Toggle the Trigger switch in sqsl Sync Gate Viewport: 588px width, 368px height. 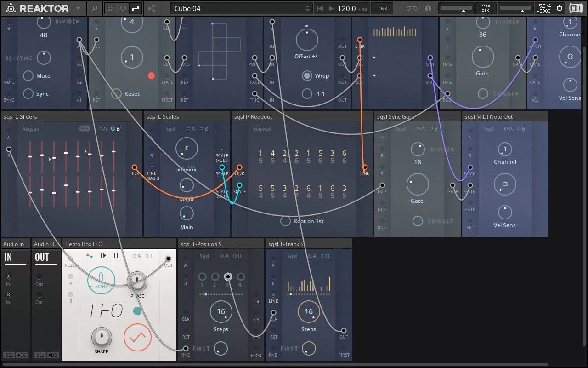point(418,221)
